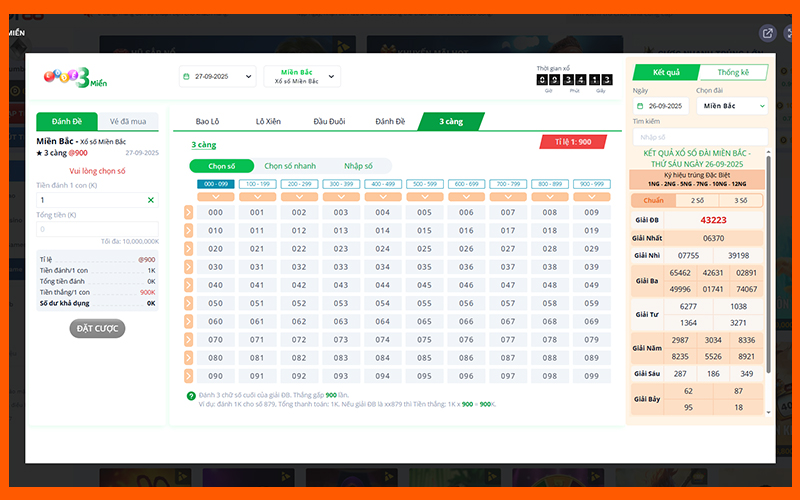Select range 400 - 499
Image resolution: width=800 pixels, height=500 pixels.
(383, 184)
